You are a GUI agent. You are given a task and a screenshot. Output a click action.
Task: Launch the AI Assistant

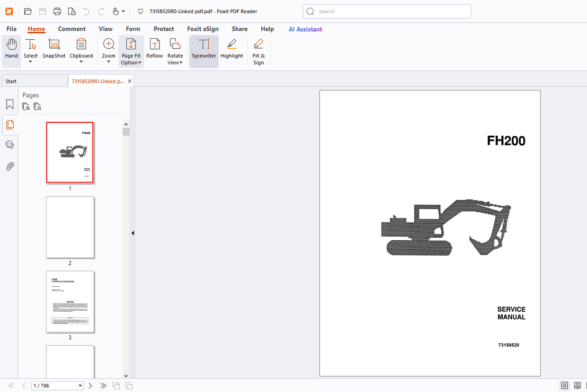(x=305, y=29)
